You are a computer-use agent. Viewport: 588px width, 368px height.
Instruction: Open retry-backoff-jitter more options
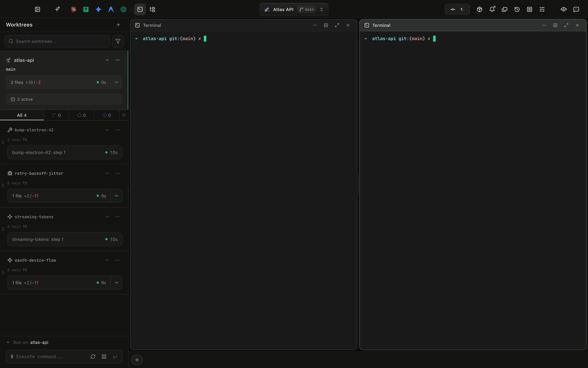118,173
